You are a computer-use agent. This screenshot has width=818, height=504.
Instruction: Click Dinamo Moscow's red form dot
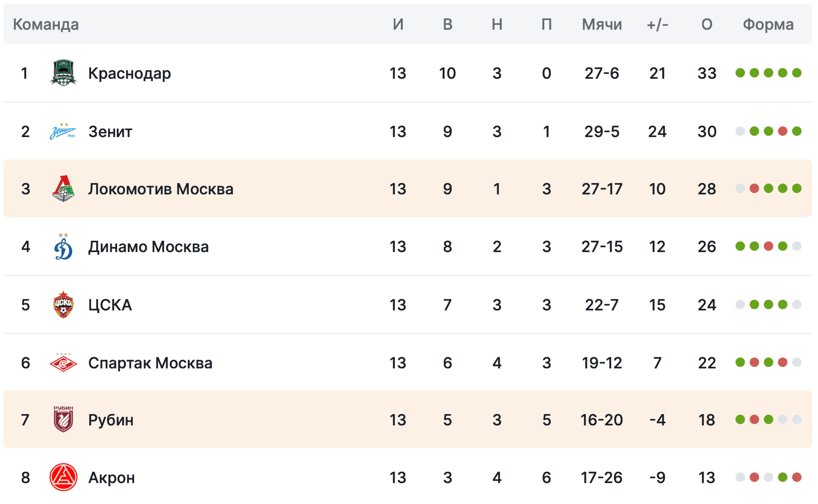coord(769,247)
